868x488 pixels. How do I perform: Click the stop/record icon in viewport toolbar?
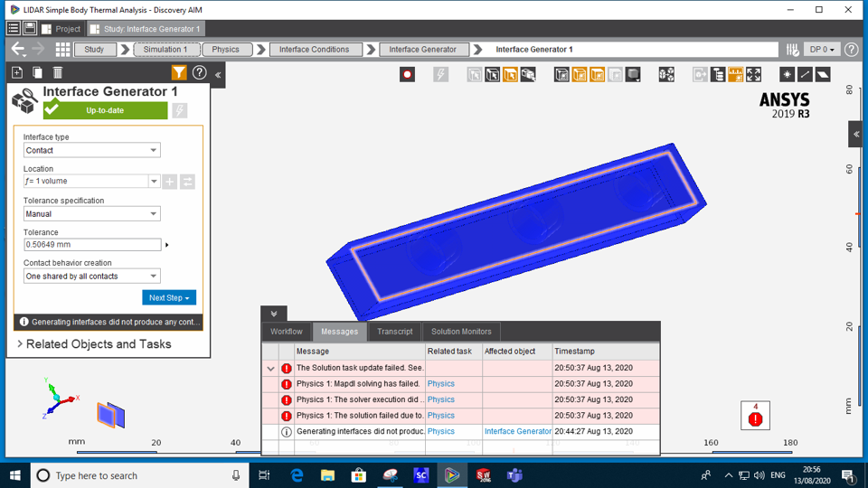pos(407,74)
